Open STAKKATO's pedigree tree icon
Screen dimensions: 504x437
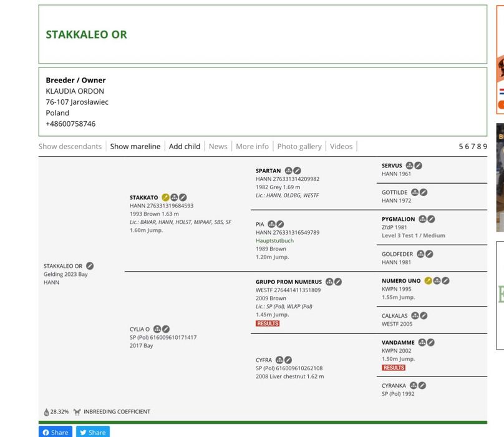(174, 197)
